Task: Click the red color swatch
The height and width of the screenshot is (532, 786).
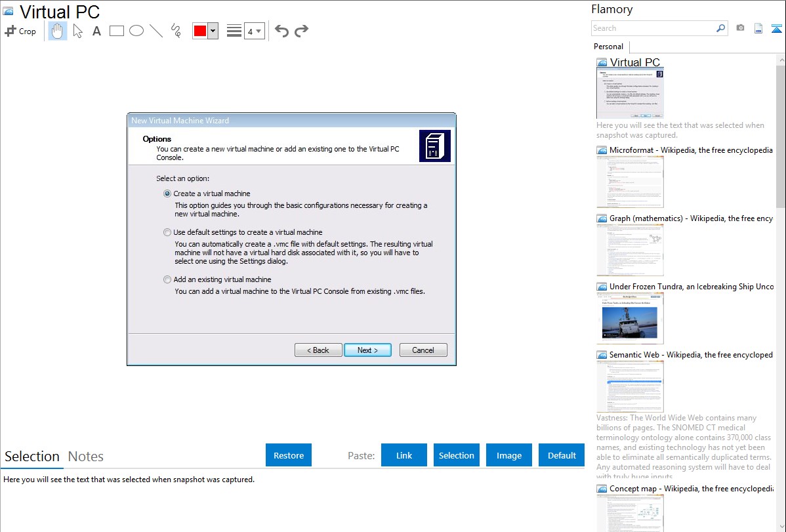Action: tap(200, 31)
